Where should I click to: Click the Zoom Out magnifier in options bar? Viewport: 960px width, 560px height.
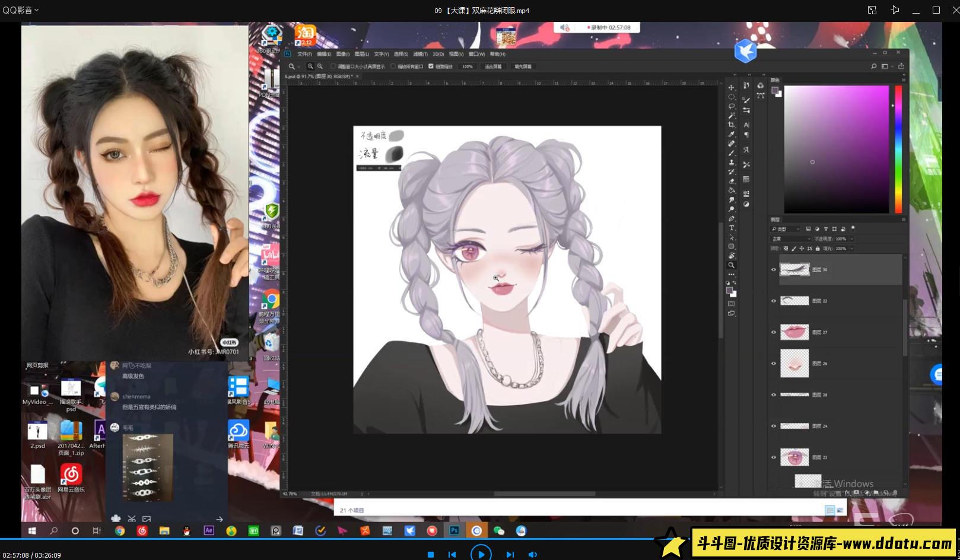coord(320,66)
